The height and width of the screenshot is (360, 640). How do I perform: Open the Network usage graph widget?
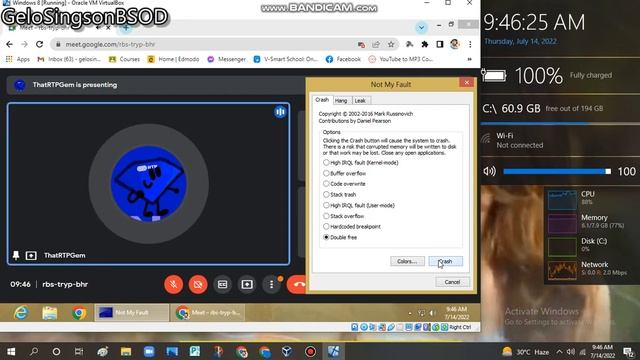pyautogui.click(x=562, y=270)
